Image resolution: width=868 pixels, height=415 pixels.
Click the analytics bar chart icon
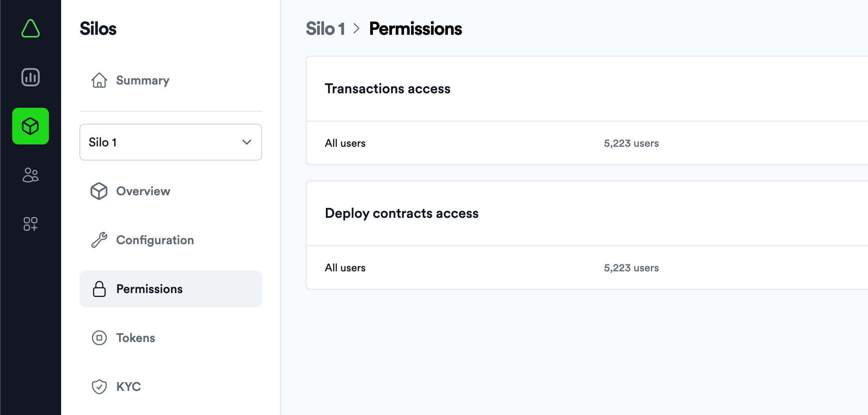(31, 77)
